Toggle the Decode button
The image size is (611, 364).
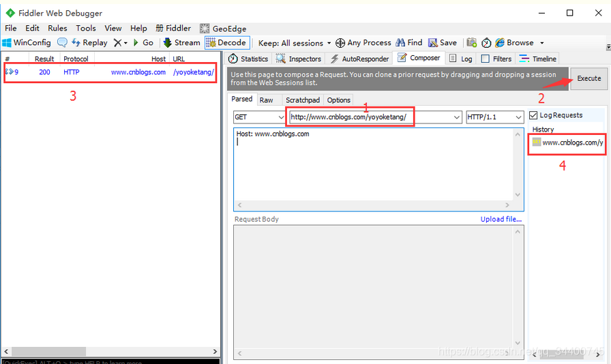click(x=227, y=42)
